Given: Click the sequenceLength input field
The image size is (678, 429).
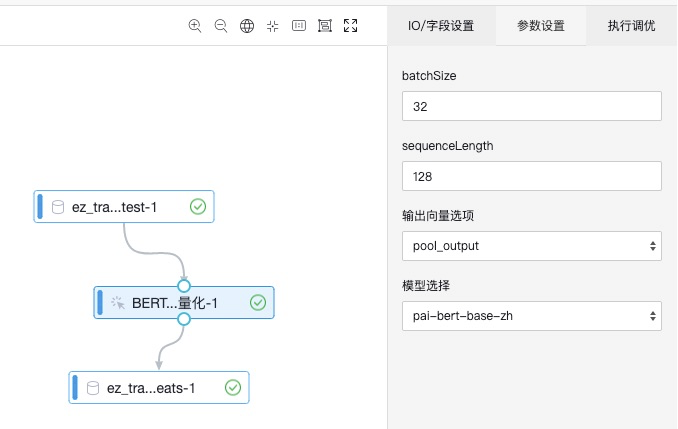Looking at the screenshot, I should [x=531, y=176].
